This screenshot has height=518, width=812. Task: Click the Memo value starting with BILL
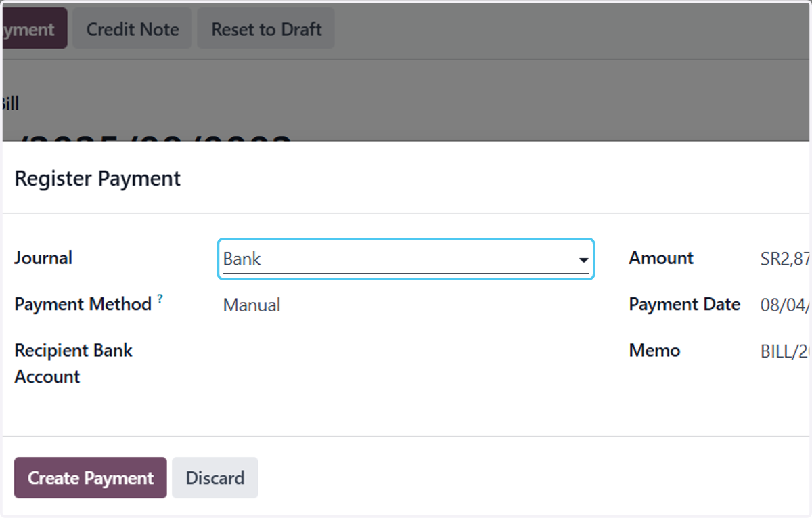(785, 351)
